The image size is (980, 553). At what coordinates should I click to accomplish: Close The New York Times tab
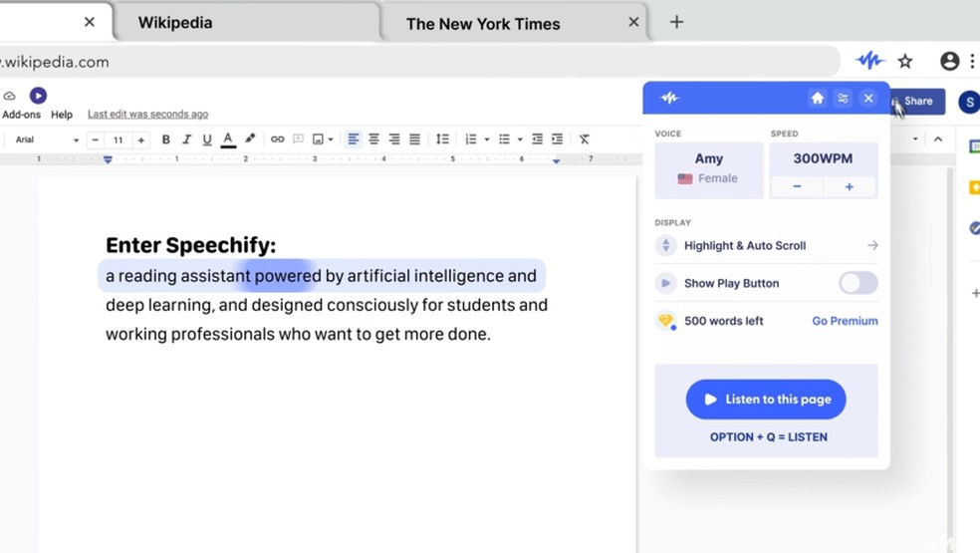pos(633,22)
